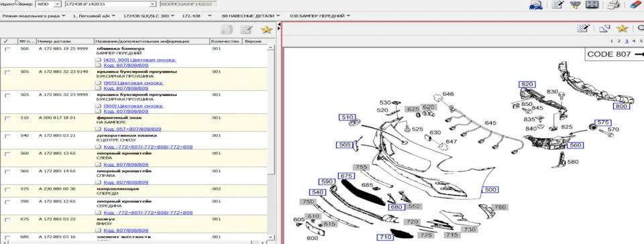The height and width of the screenshot is (244, 644).
Task: Tick checkbox for part A 172 885 32 23 9999
Action: (x=7, y=95)
